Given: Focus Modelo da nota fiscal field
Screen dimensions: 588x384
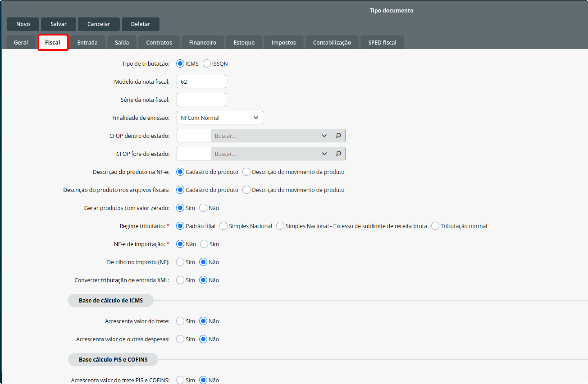Looking at the screenshot, I should [201, 81].
